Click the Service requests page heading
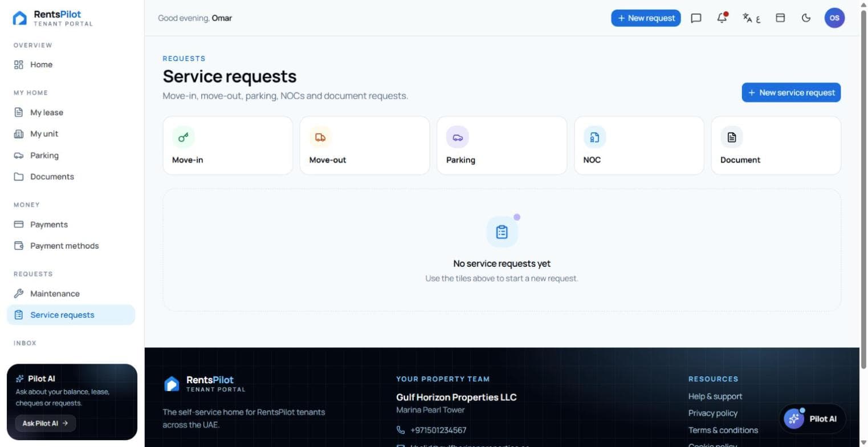The width and height of the screenshot is (868, 447). click(x=230, y=76)
